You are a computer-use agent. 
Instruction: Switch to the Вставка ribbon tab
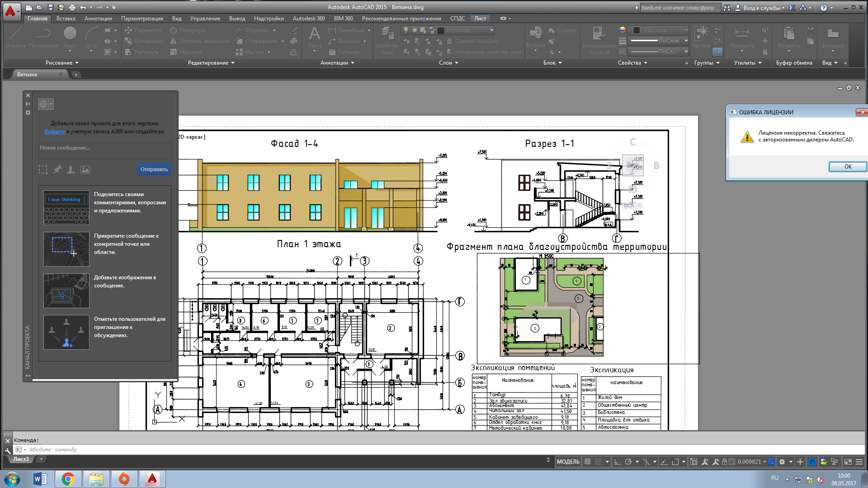66,19
